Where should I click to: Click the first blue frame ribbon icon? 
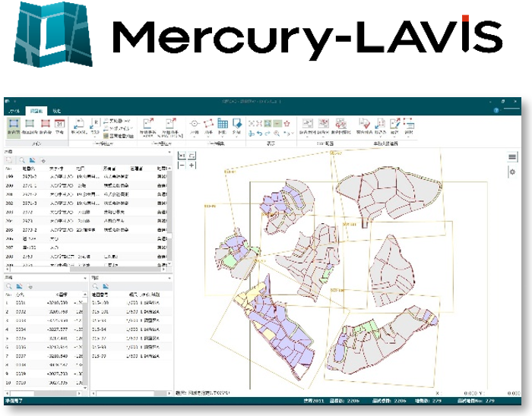pos(13,123)
